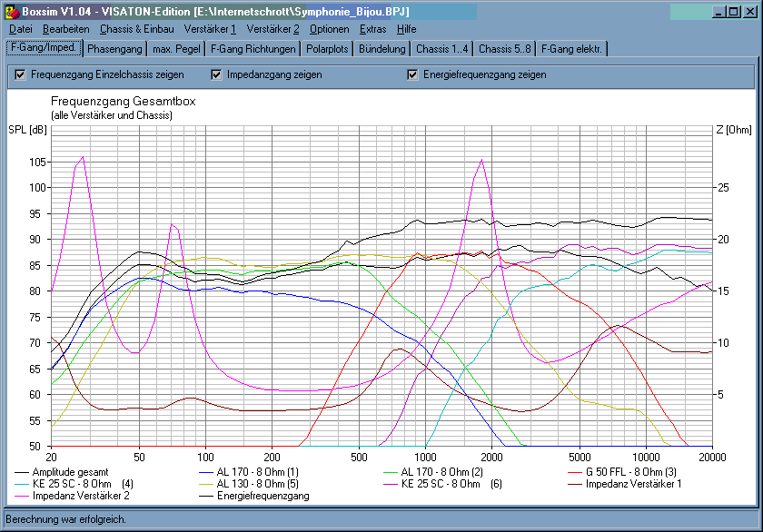
Task: Open the Extras menu
Action: point(372,29)
